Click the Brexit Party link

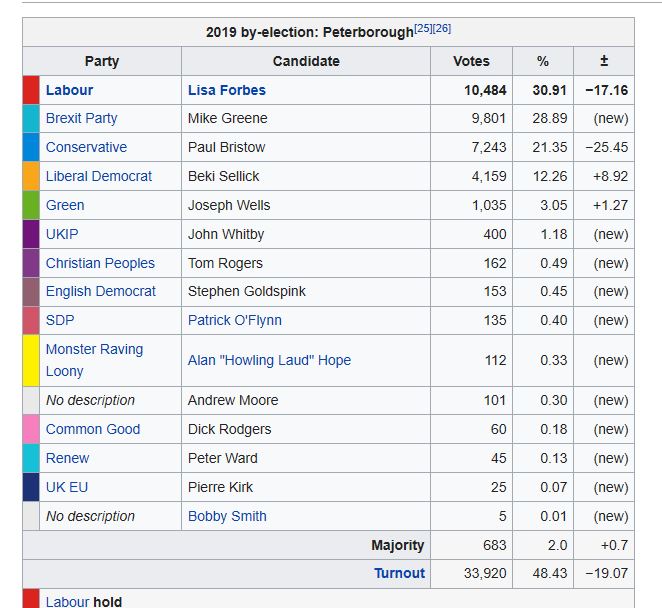point(81,118)
